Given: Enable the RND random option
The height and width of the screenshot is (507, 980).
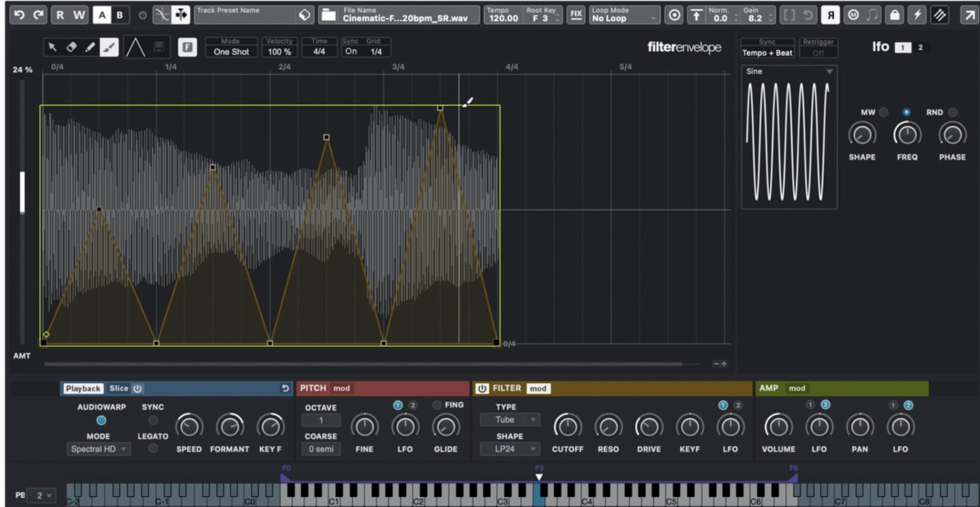Looking at the screenshot, I should click(952, 112).
